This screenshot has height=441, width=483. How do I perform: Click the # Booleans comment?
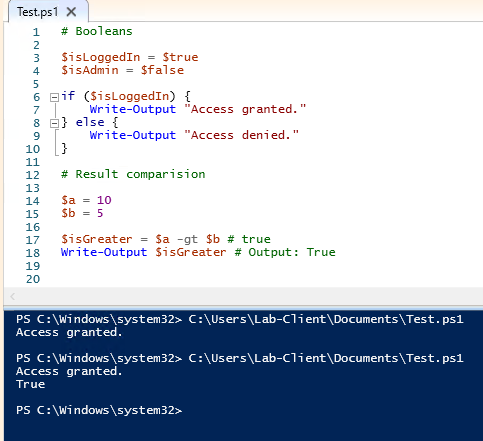97,31
